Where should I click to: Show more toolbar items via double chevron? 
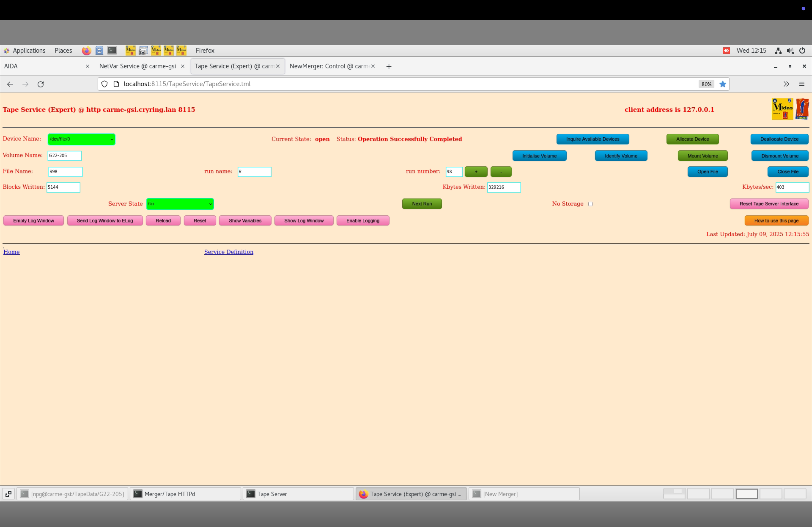[x=786, y=84]
